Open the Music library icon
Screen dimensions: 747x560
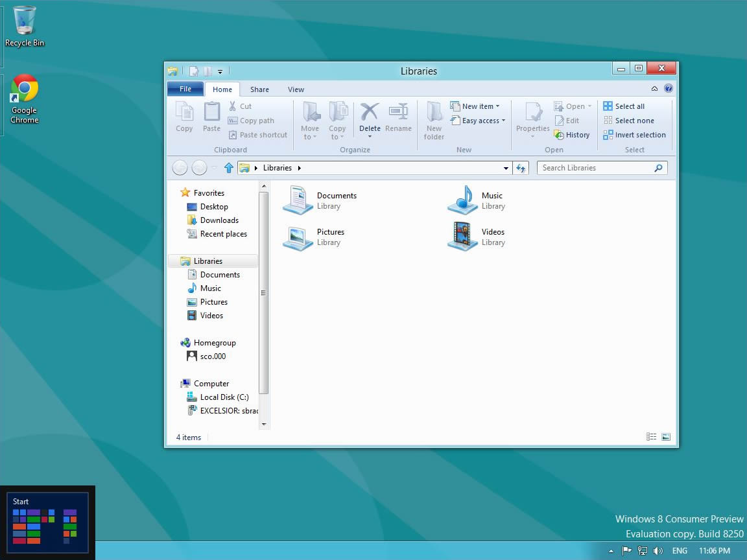pos(462,200)
